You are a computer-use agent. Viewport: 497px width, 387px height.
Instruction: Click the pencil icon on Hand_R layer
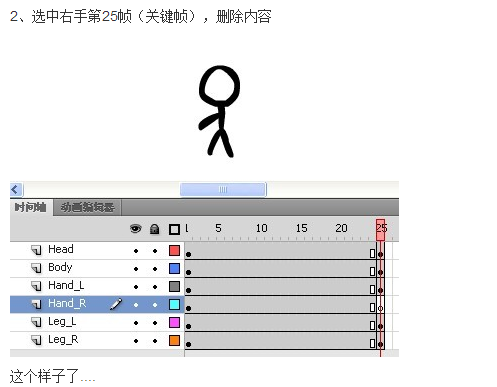click(x=116, y=304)
